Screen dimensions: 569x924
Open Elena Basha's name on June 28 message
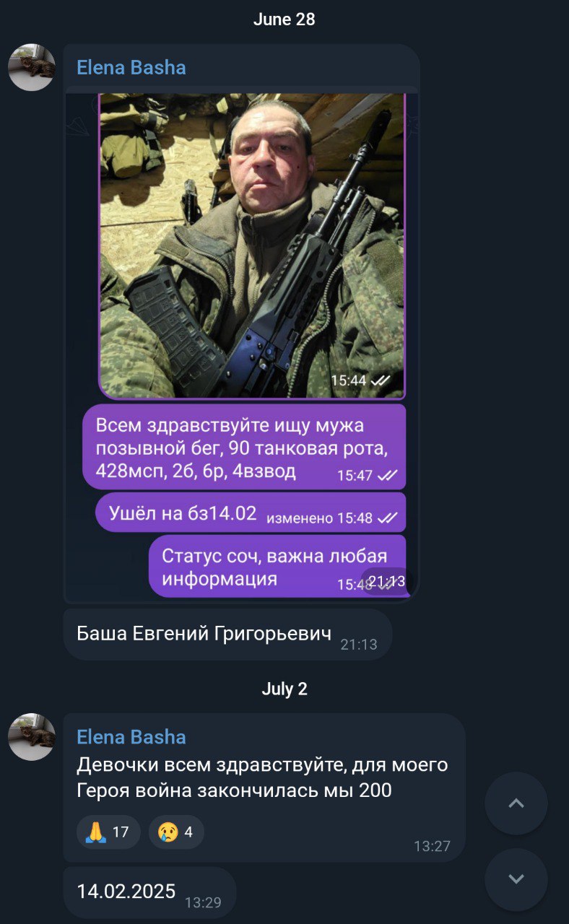(131, 68)
